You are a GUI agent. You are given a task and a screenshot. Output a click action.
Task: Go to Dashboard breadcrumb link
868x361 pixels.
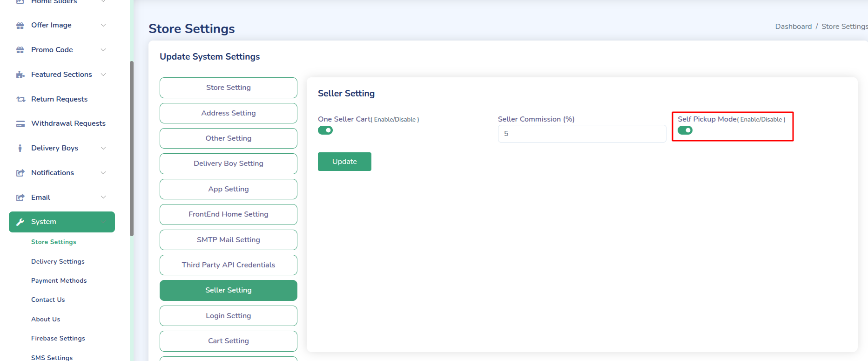tap(794, 27)
